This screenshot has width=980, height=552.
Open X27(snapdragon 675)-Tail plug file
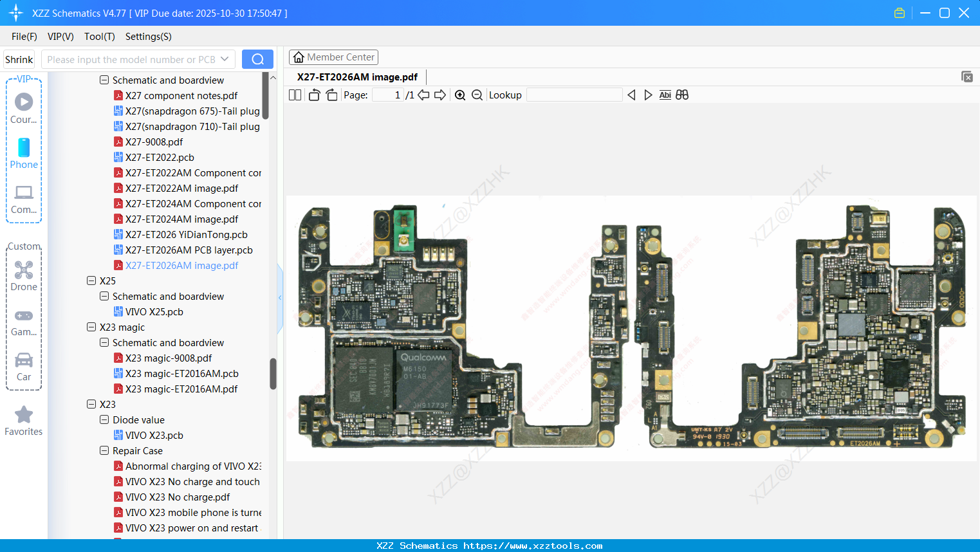192,111
